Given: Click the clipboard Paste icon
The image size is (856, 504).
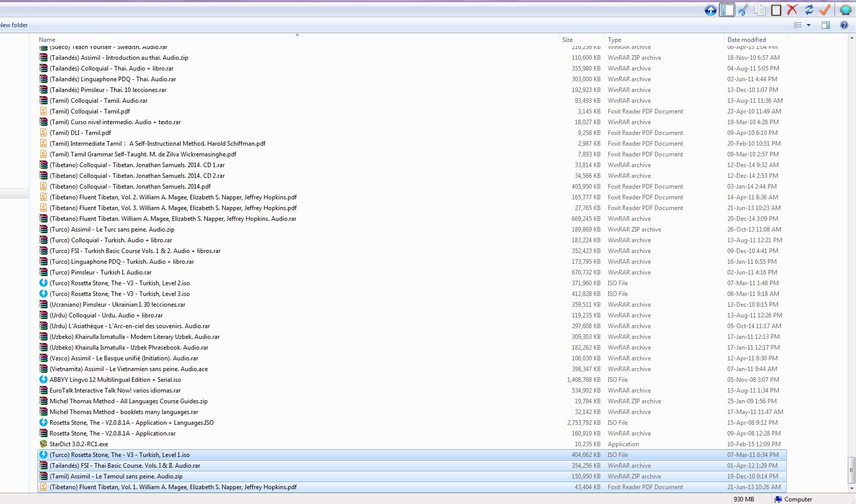Looking at the screenshot, I should pos(776,10).
